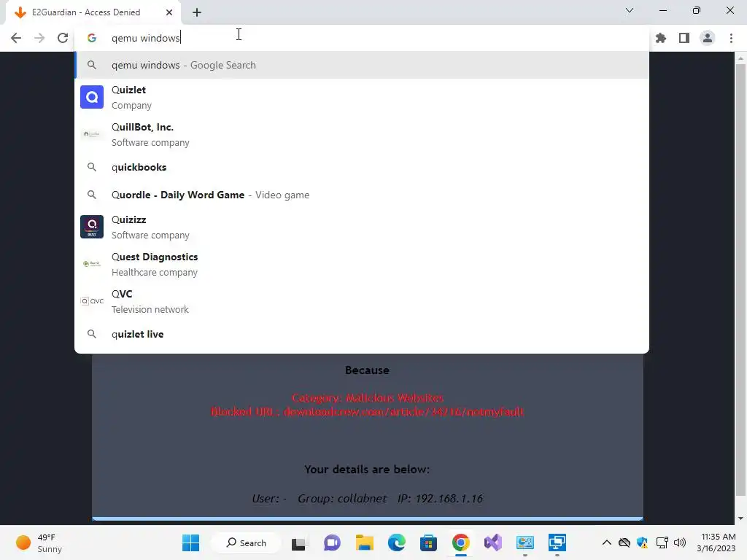The width and height of the screenshot is (747, 560).
Task: Open the taskbar Search box
Action: [x=247, y=542]
